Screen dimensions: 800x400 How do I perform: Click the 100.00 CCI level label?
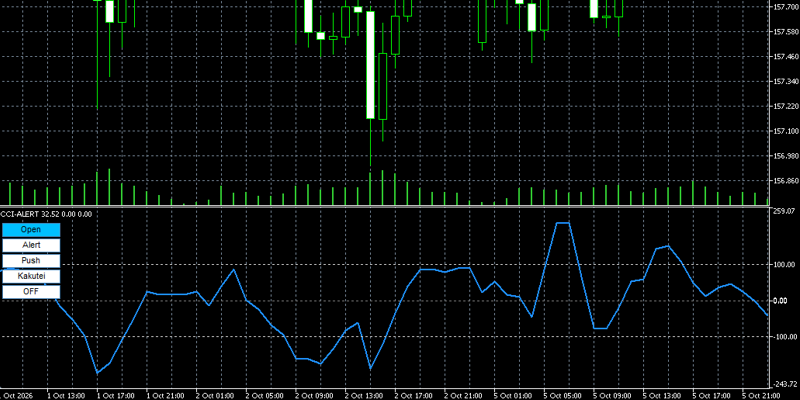(785, 265)
